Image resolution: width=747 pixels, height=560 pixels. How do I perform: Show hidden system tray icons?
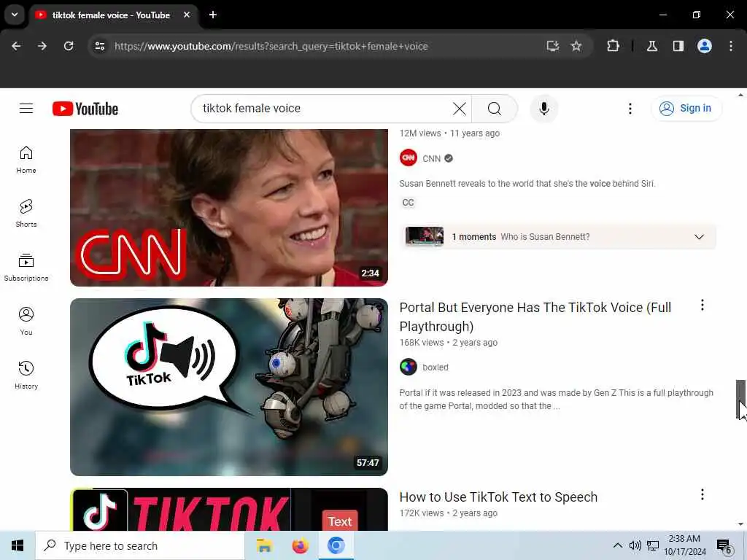[x=617, y=545]
